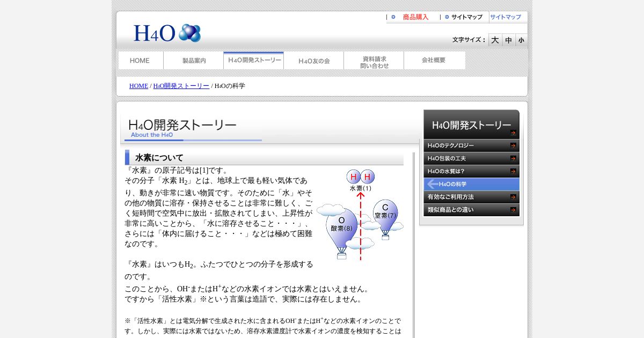Click the arrow icon beside dark サイトマップ
644x338 pixels.
[447, 17]
